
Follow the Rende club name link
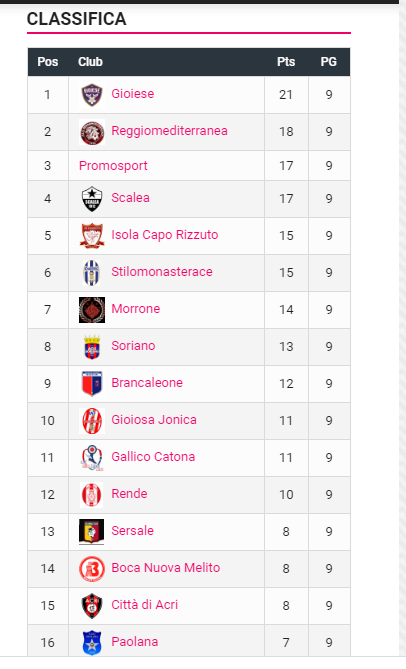[x=129, y=494]
